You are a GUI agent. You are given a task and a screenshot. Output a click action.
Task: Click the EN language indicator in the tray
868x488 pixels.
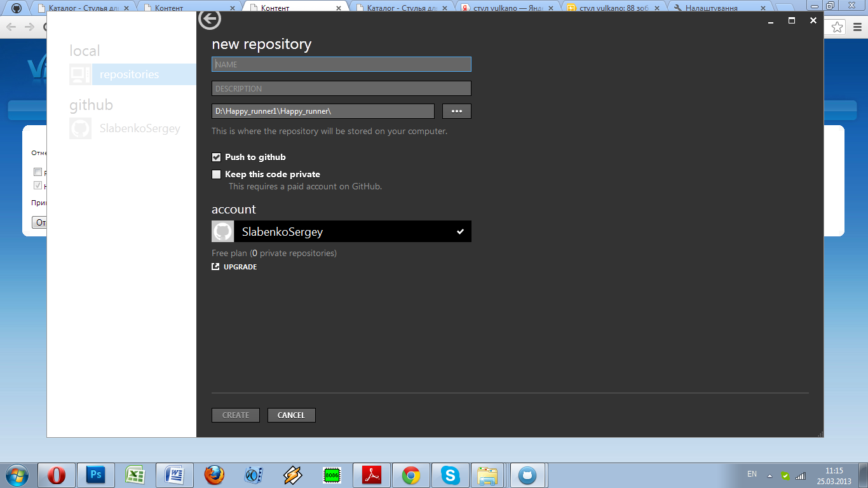[x=752, y=474]
